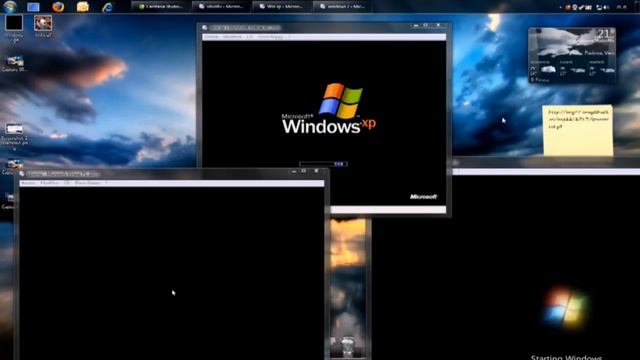Click the title bar icon of XP VM window
Screen dimensions: 640x360
point(205,28)
